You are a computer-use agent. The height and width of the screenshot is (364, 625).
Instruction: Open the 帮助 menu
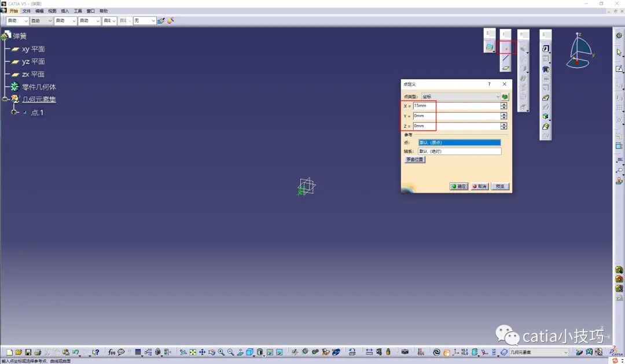click(x=103, y=11)
